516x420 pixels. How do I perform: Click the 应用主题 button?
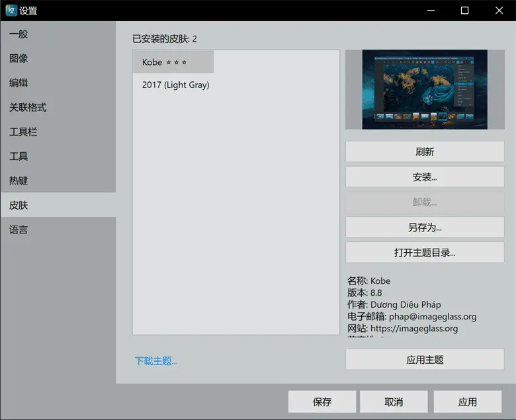[x=425, y=360]
